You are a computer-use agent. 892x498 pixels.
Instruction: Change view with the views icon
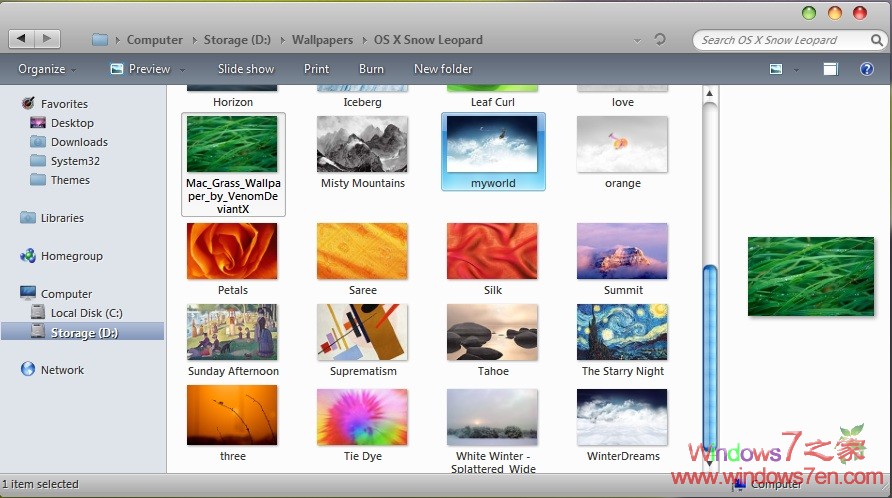click(776, 69)
